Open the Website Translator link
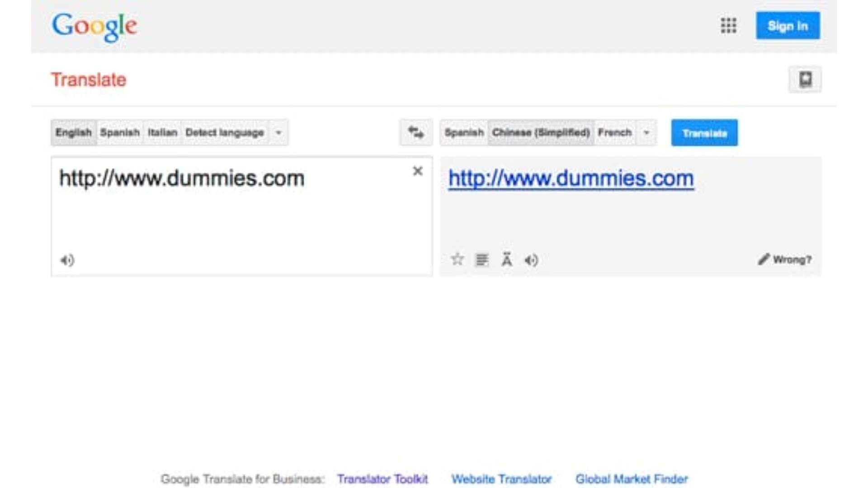The image size is (868, 488). (x=502, y=479)
